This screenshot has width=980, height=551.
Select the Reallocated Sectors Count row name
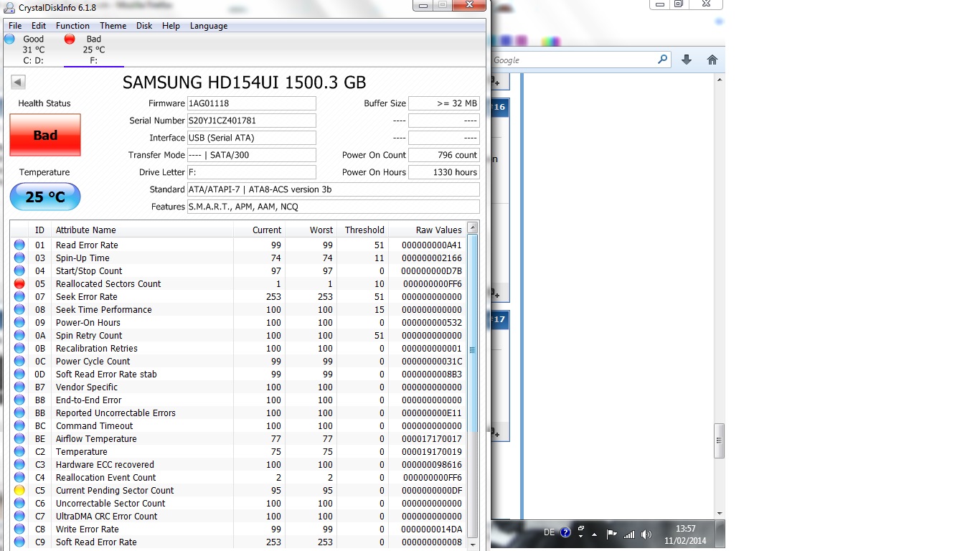(108, 284)
